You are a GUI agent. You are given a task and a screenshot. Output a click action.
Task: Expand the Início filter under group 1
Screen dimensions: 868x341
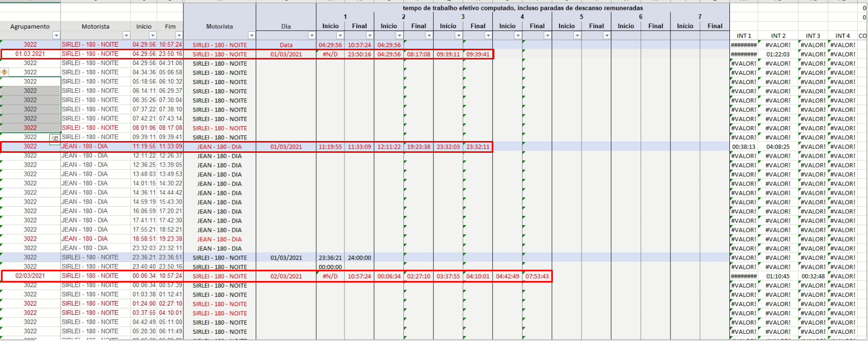pyautogui.click(x=340, y=35)
